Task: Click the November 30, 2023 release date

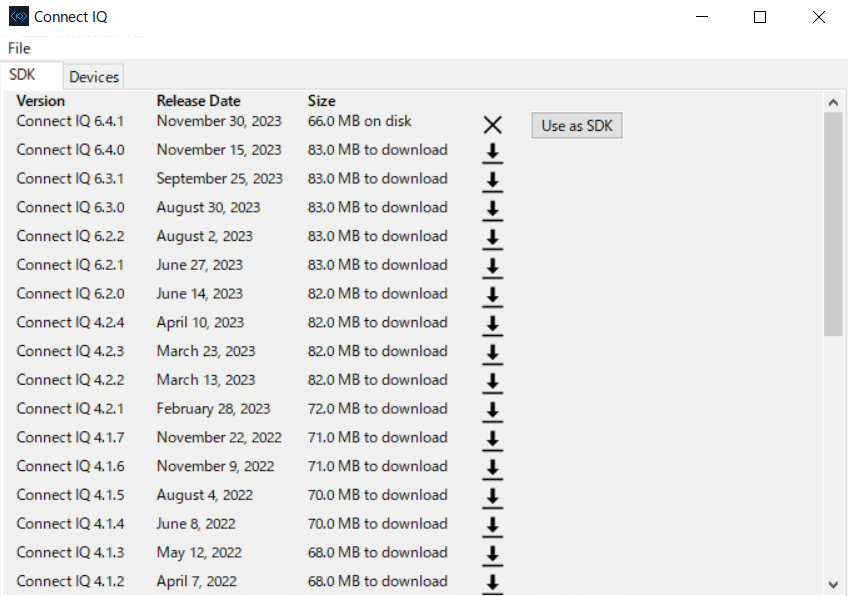Action: [219, 121]
